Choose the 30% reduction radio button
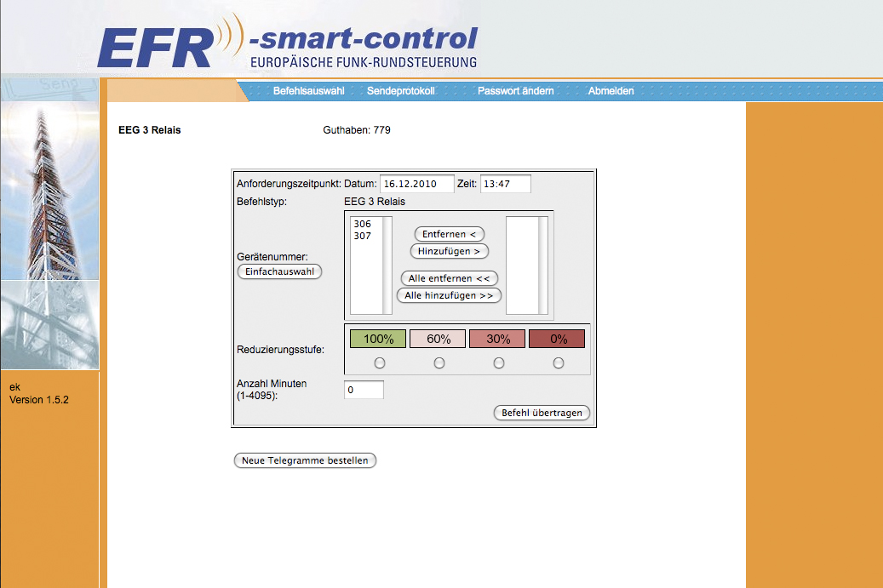883x588 pixels. tap(499, 363)
